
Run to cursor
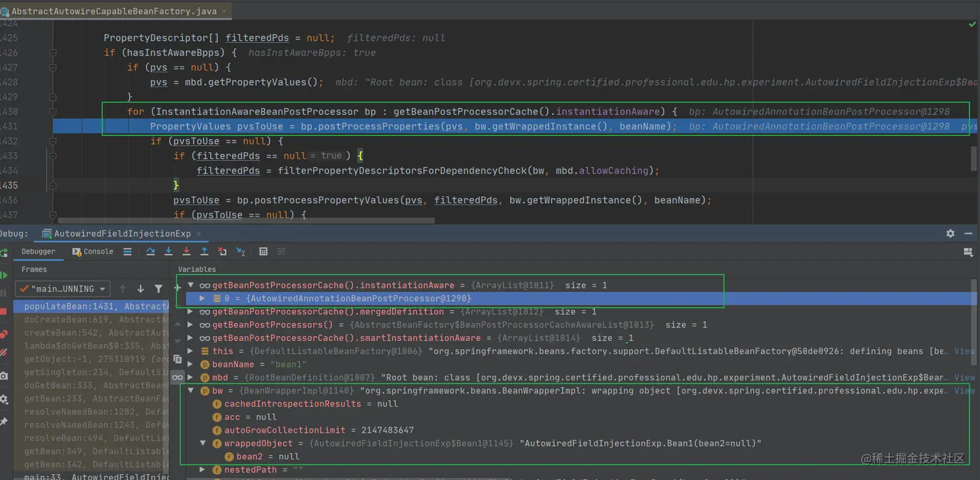pos(240,251)
